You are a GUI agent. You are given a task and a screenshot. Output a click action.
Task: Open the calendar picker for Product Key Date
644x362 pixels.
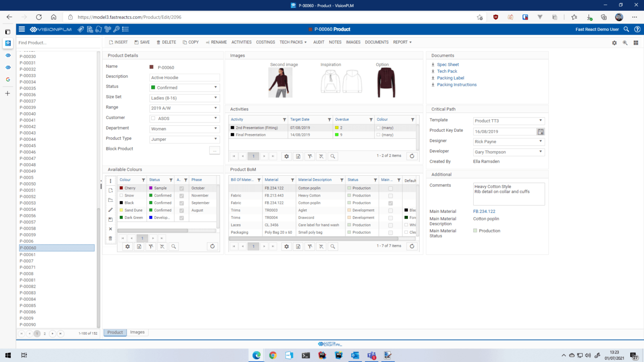[x=540, y=131]
